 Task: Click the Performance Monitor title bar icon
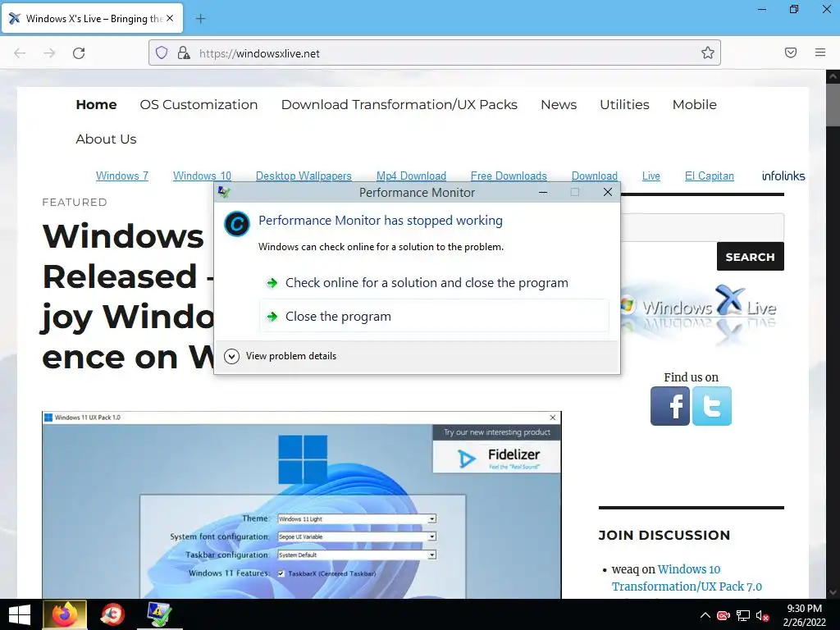tap(224, 192)
